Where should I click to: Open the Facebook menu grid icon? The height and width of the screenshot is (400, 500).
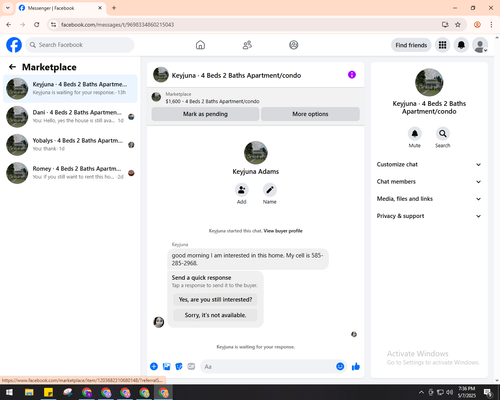[442, 45]
